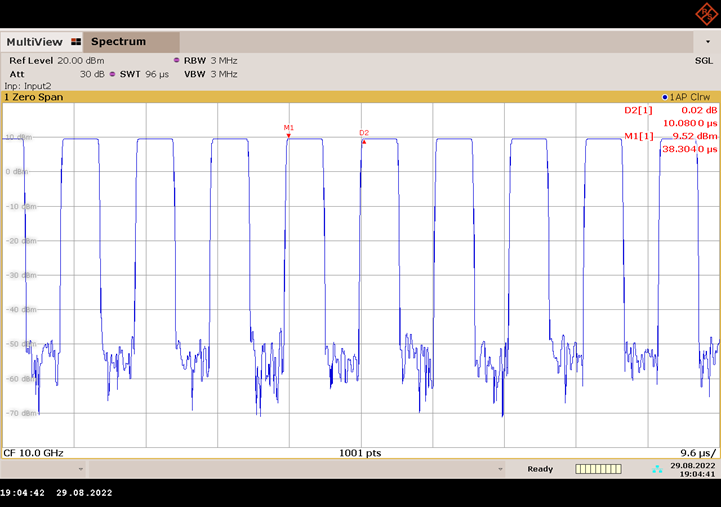Click the Ref Level 20.00 dBm setting
The image size is (721, 507).
[x=56, y=61]
